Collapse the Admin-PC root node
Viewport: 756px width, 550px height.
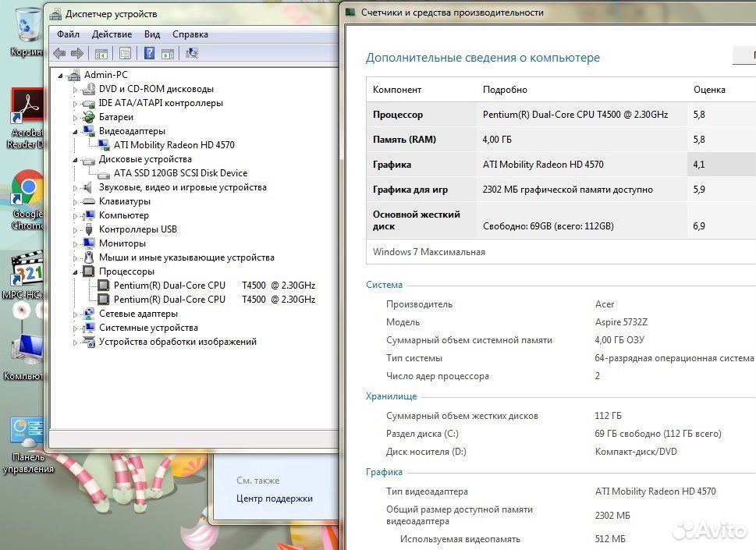pyautogui.click(x=60, y=76)
